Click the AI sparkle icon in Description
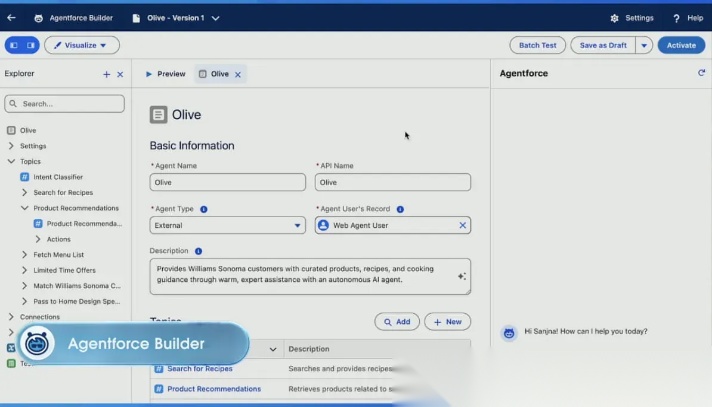712x407 pixels. (462, 276)
